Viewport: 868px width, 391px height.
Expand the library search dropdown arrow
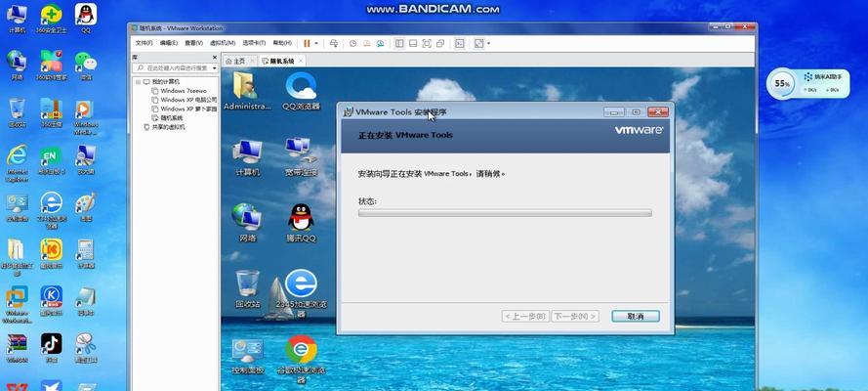(215, 67)
